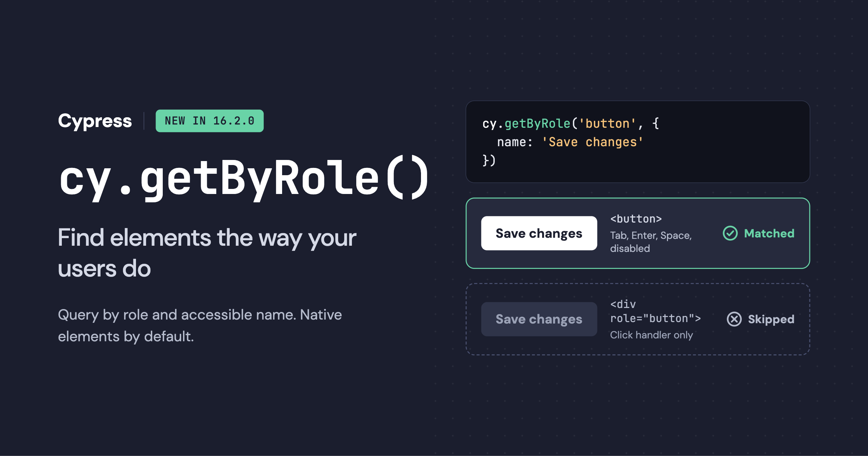Viewport: 868px width, 456px height.
Task: Click the name: 'Save changes' code line
Action: [x=570, y=142]
